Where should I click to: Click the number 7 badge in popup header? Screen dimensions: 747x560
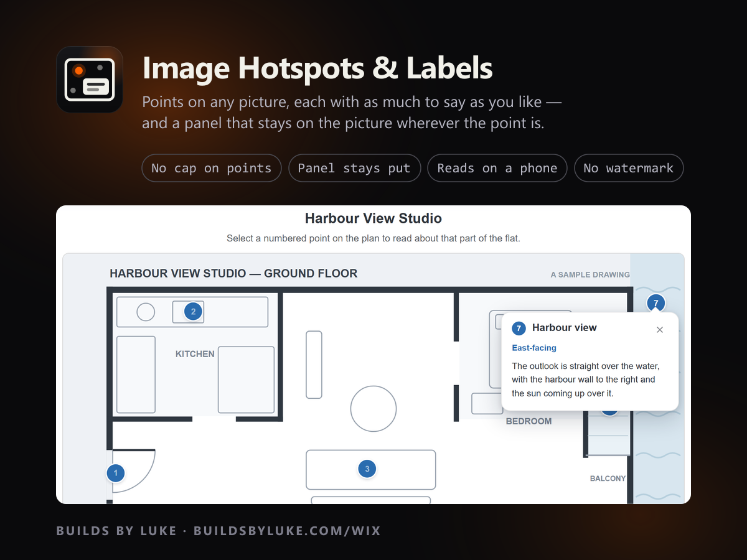coord(519,328)
